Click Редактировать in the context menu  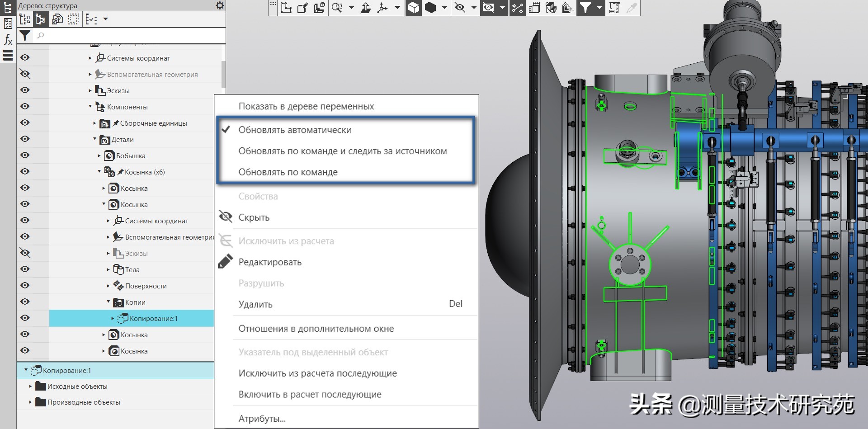coord(270,262)
